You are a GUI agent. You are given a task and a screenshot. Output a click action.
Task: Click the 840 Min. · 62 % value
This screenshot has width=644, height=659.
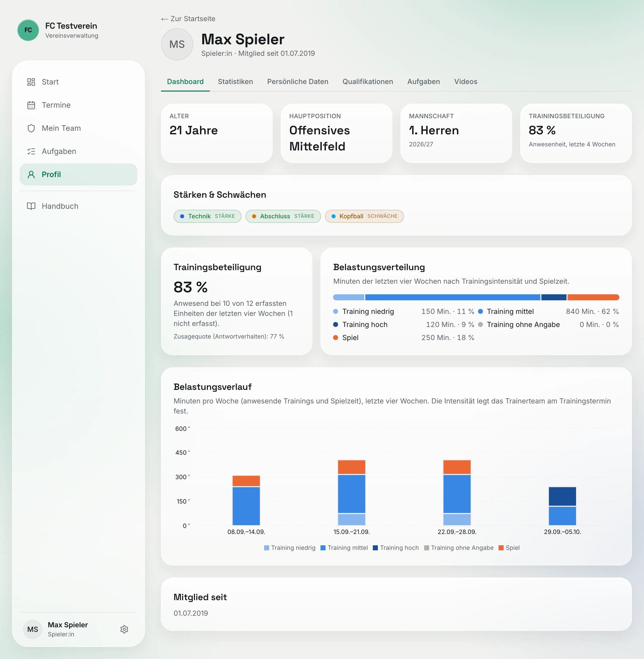coord(592,311)
